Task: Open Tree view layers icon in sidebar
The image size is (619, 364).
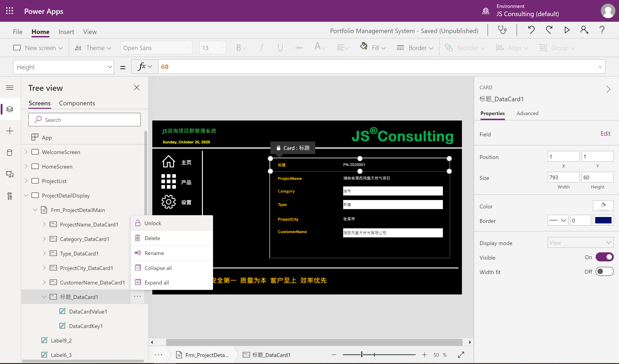Action: (x=10, y=109)
